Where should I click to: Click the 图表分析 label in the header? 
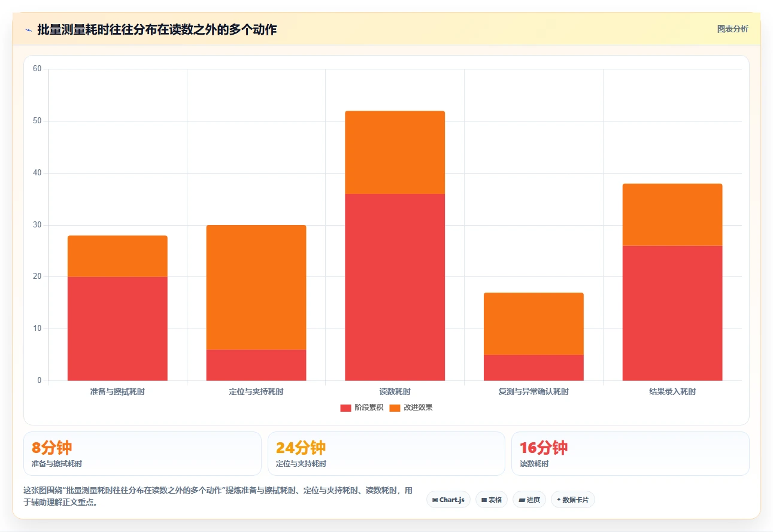tap(732, 29)
